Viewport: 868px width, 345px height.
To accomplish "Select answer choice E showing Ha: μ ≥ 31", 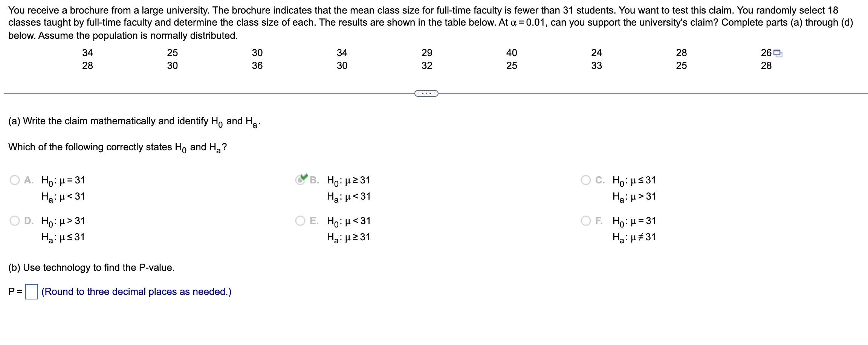I will pos(300,221).
